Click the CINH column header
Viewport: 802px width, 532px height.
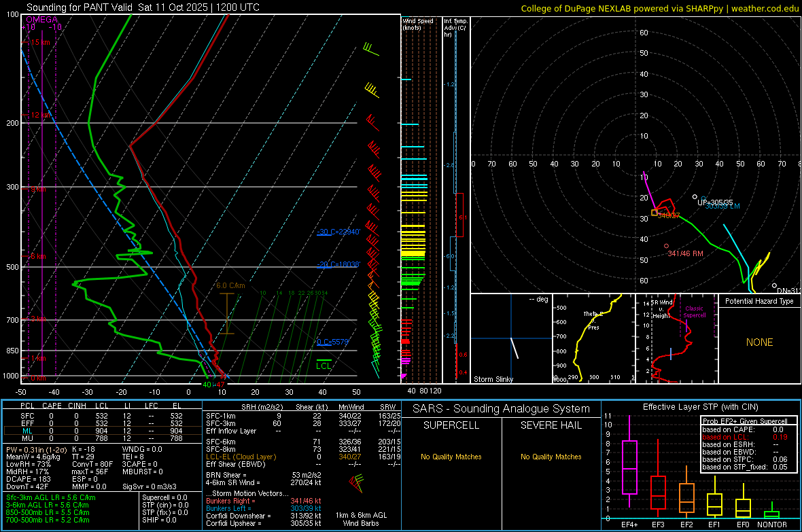[77, 406]
